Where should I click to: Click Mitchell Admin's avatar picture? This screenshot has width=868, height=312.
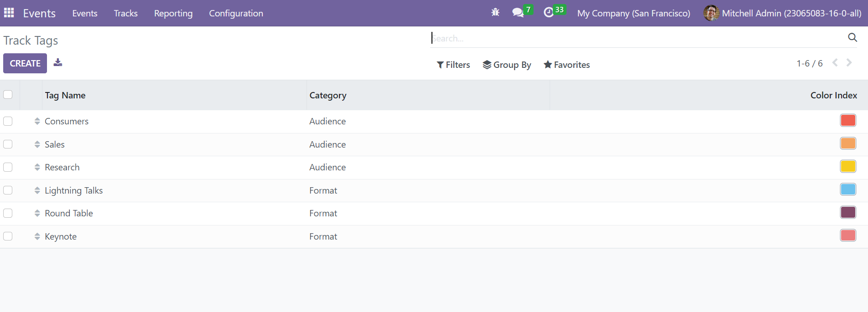point(711,13)
